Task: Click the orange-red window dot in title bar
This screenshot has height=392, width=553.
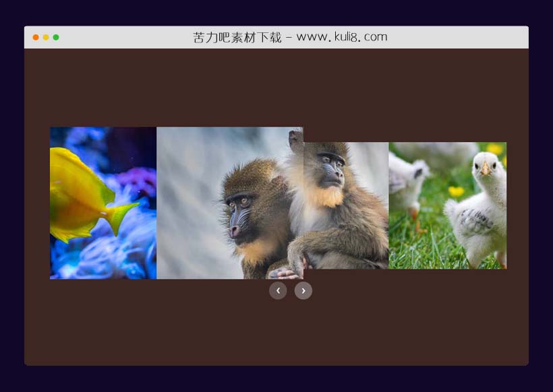Action: coord(36,37)
